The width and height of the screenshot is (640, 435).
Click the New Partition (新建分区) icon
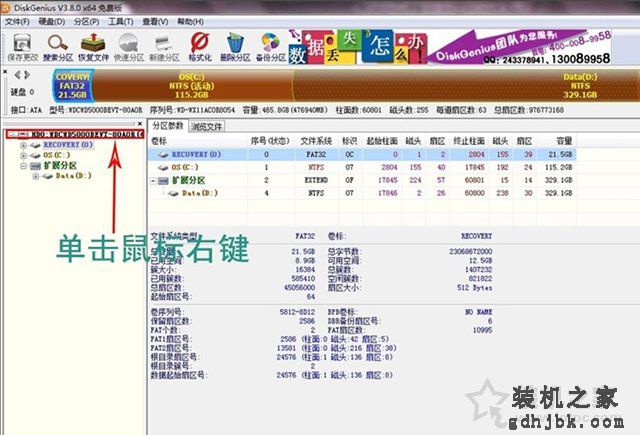click(164, 47)
